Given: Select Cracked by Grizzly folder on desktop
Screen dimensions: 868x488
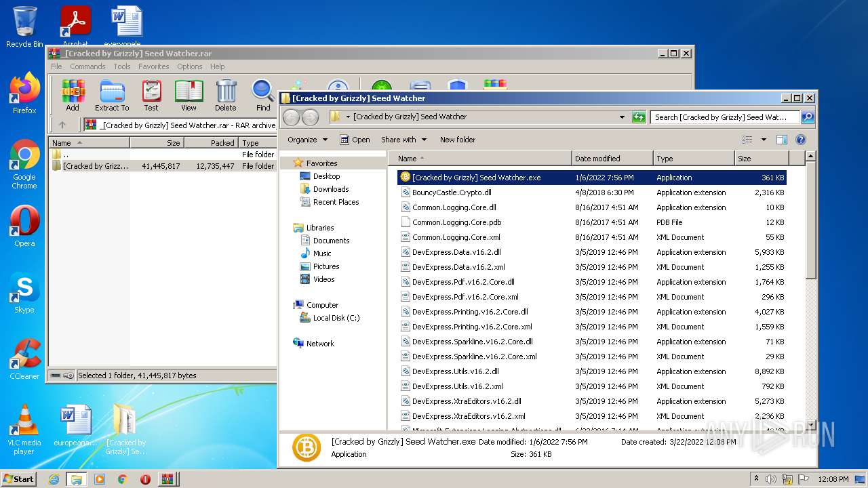Looking at the screenshot, I should point(125,430).
